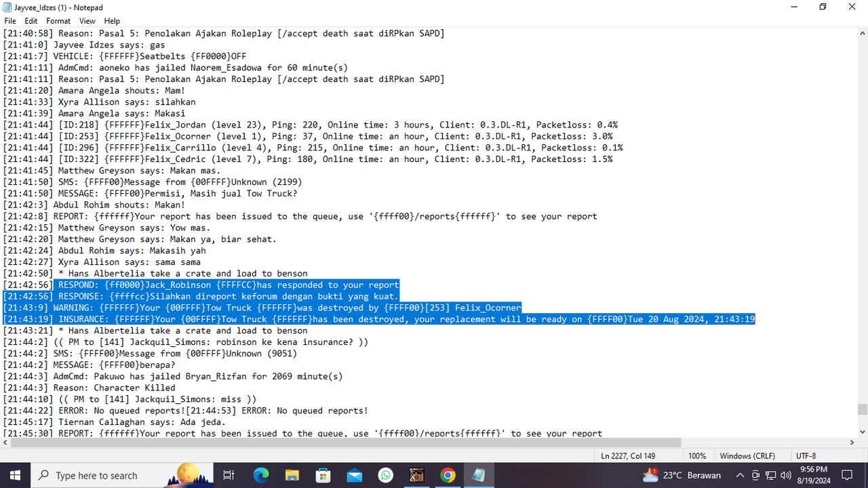Click the volume speaker tray icon
The image size is (868, 488).
[x=787, y=475]
